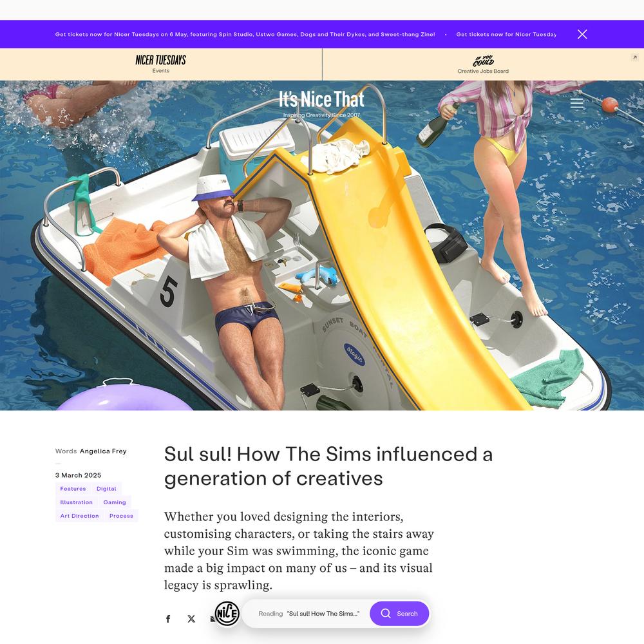Filter by the Illustration tag
Image resolution: width=644 pixels, height=644 pixels.
[x=77, y=502]
